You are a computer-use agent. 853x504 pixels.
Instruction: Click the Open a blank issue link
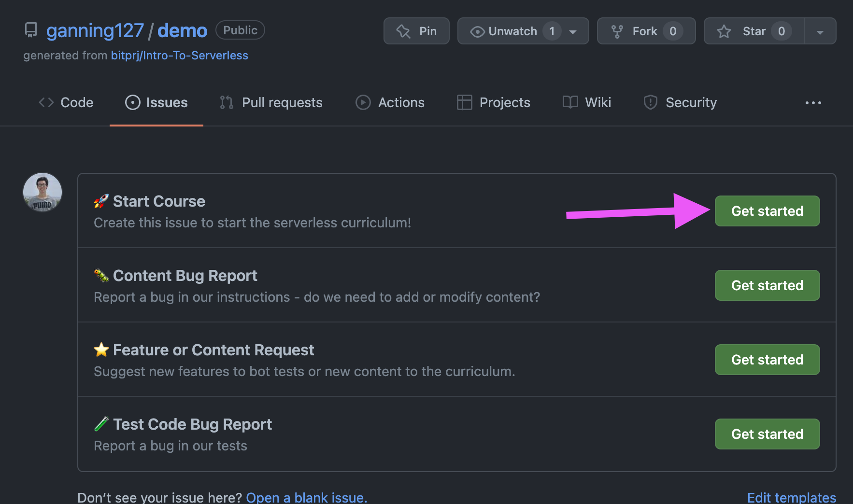pos(306,497)
